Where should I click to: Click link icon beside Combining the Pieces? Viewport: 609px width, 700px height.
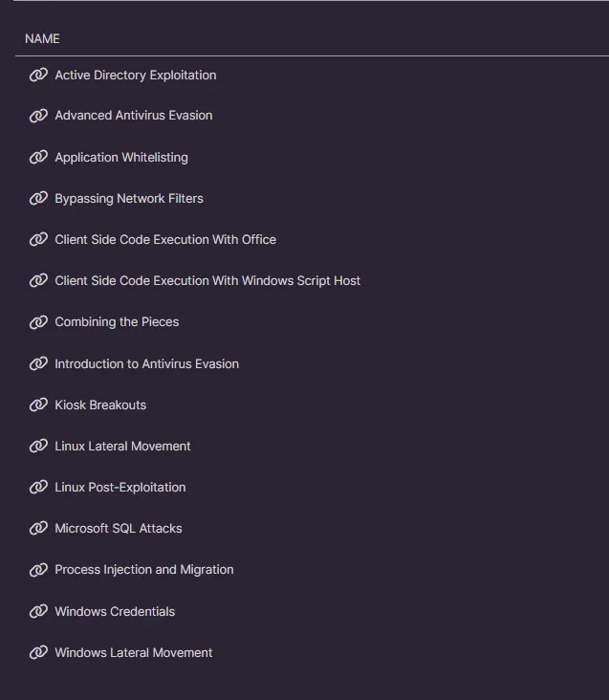pyautogui.click(x=38, y=322)
